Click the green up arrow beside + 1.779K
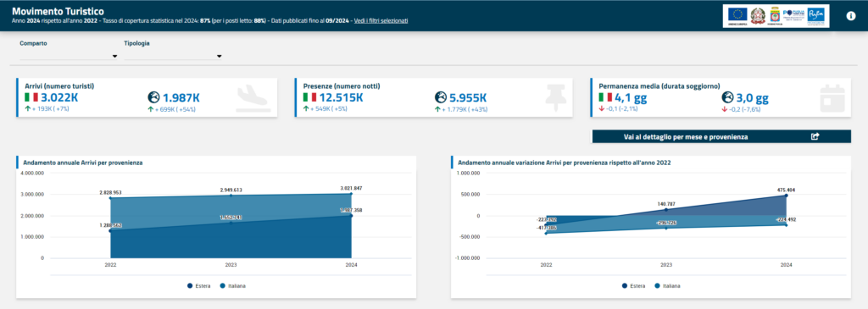 click(x=437, y=109)
